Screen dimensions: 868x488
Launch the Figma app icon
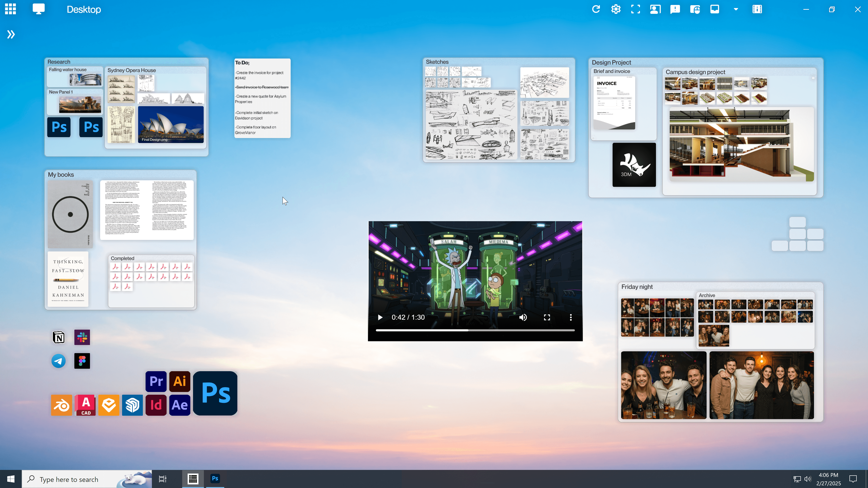click(x=82, y=361)
